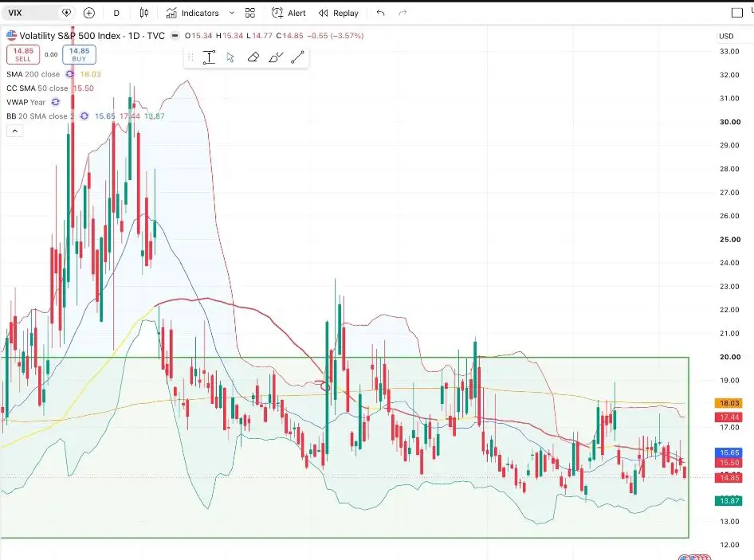Screen dimensions: 754x560
Task: Add a compare symbol with the plus icon
Action: tap(89, 13)
